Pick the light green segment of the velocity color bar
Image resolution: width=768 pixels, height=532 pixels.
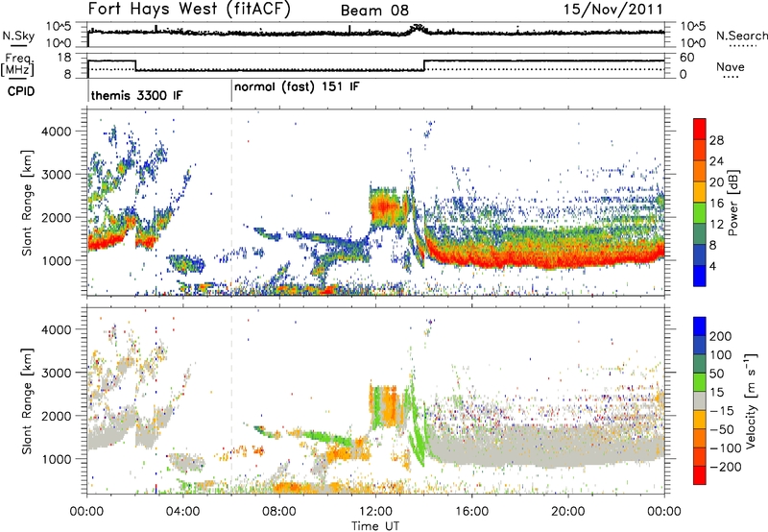click(x=700, y=382)
